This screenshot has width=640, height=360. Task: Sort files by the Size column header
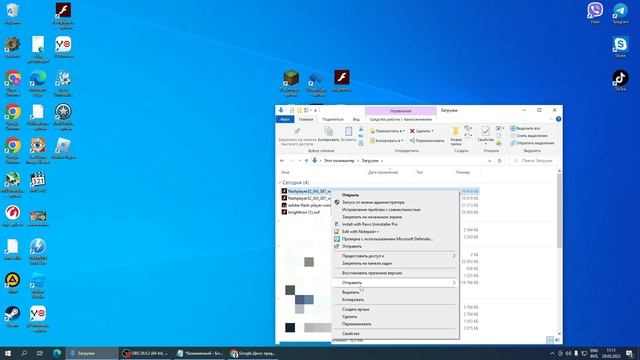click(463, 172)
